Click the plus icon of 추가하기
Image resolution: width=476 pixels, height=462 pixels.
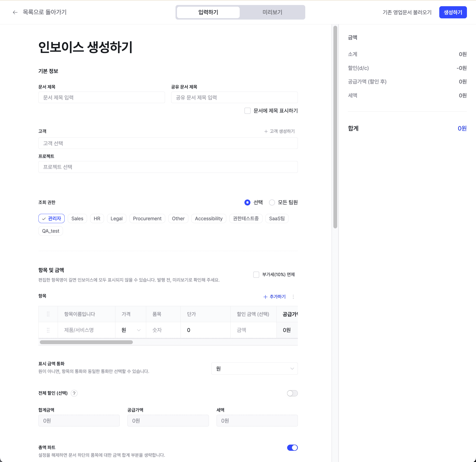coord(265,297)
